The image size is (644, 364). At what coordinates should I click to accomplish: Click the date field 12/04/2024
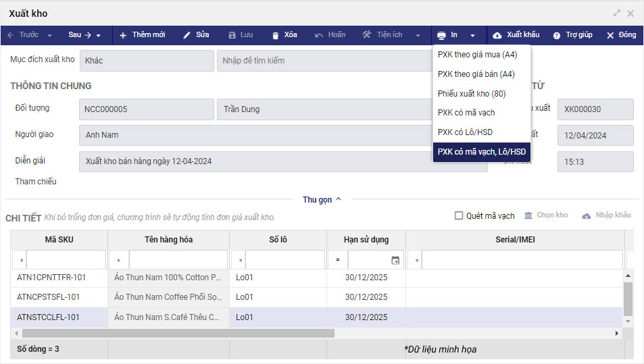[595, 136]
